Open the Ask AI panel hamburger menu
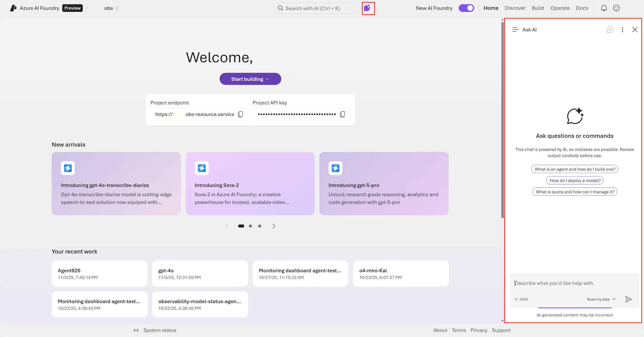 click(515, 30)
